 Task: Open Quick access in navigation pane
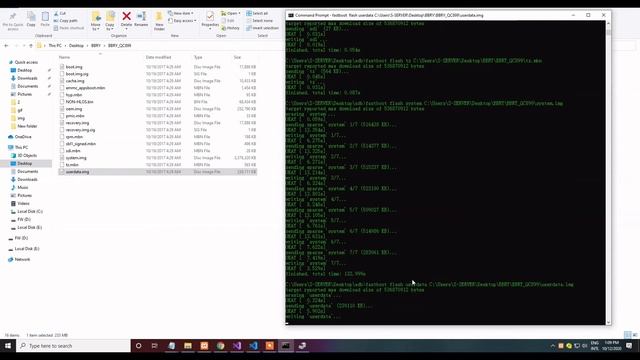click(26, 62)
